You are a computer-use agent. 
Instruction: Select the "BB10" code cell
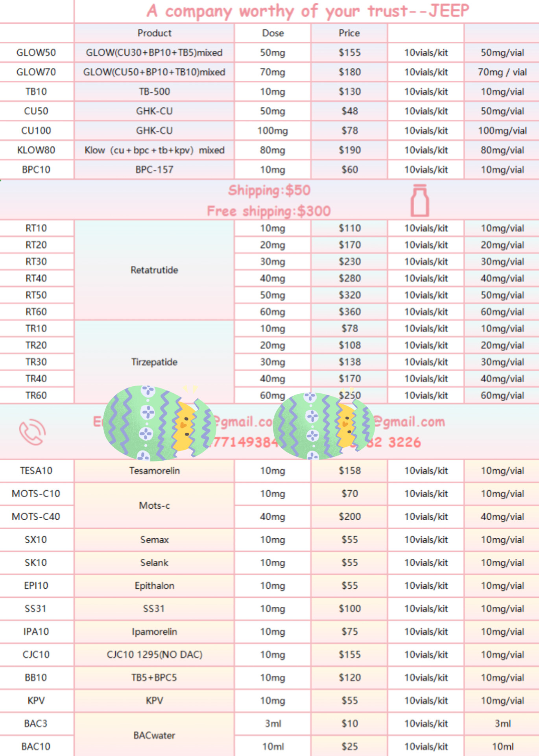[36, 678]
